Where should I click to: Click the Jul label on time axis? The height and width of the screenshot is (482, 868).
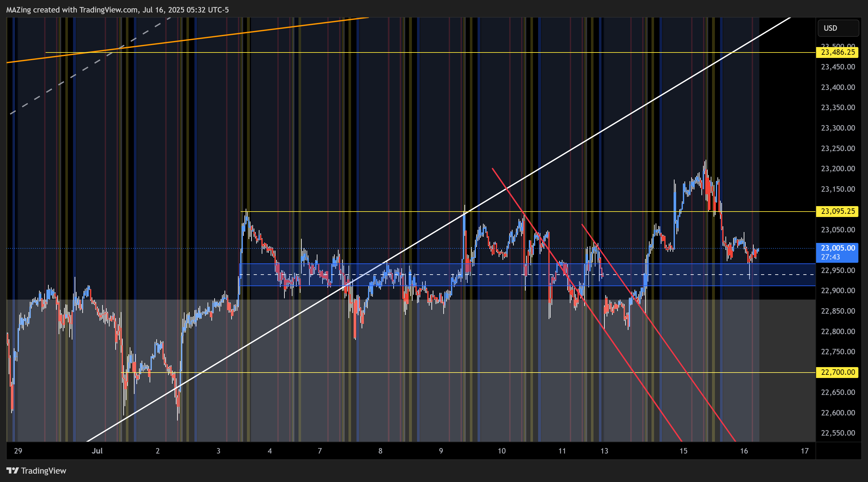point(97,451)
